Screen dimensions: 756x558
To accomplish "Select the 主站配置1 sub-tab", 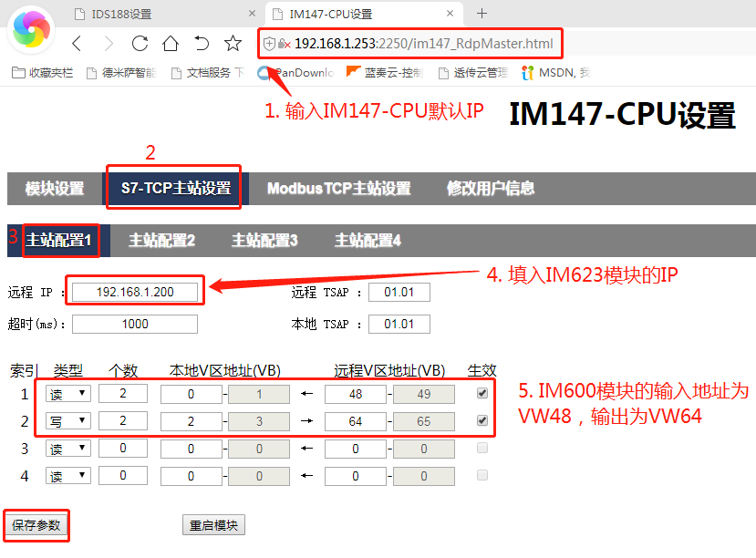I will pyautogui.click(x=59, y=240).
